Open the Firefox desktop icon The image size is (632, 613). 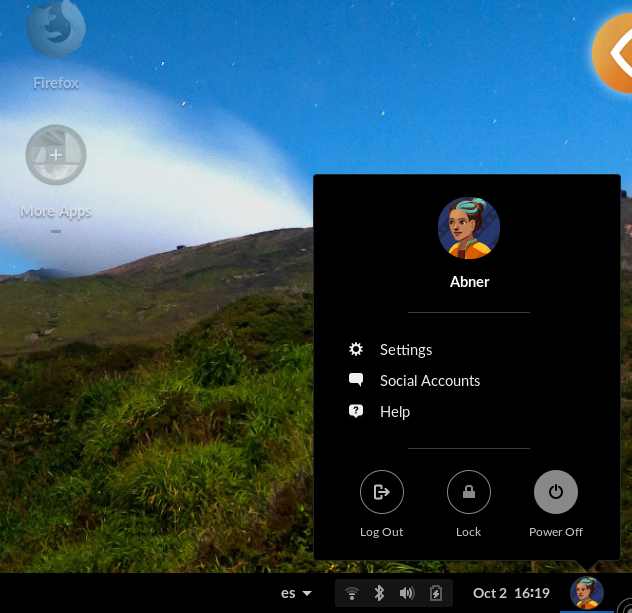(56, 27)
